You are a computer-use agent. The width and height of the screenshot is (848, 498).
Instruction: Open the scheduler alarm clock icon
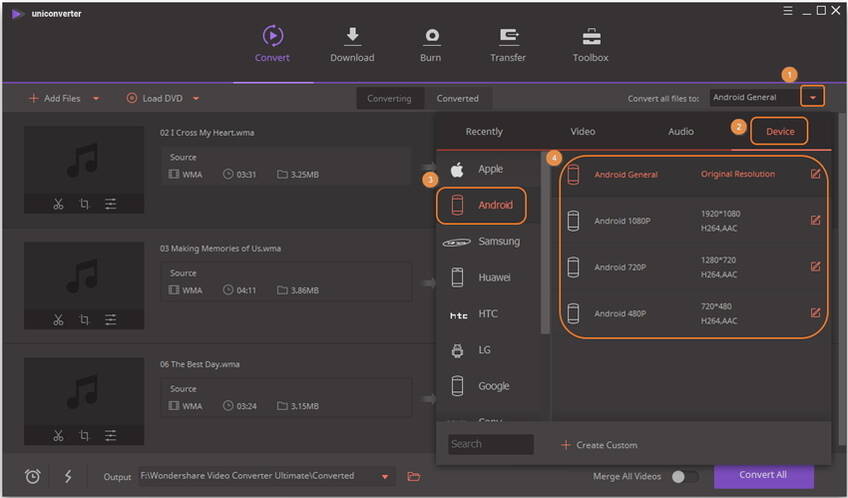point(32,476)
